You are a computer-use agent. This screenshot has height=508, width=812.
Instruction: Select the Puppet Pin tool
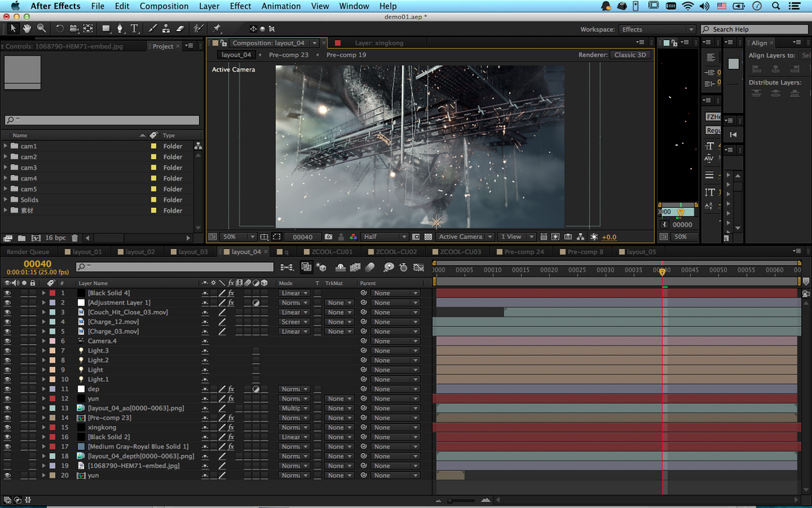point(216,28)
